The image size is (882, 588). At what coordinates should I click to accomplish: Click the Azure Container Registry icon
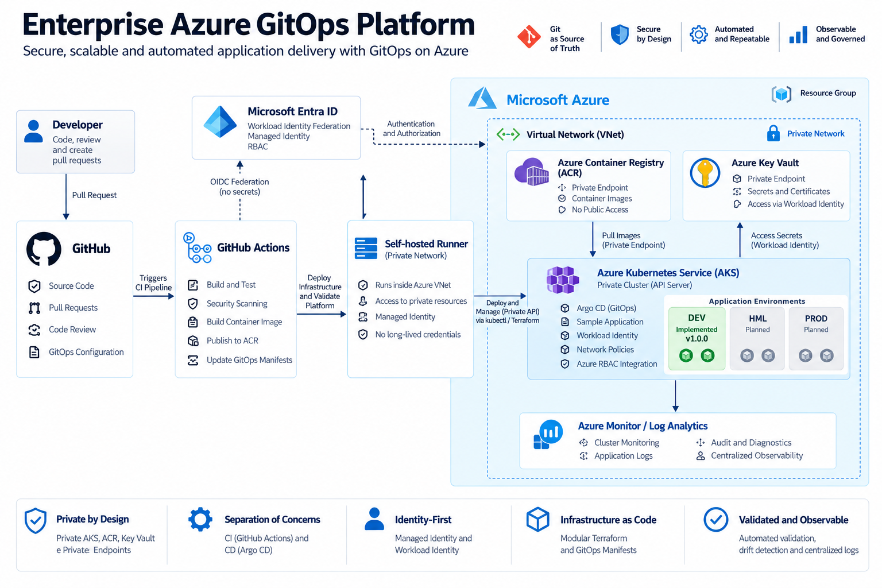coord(532,172)
